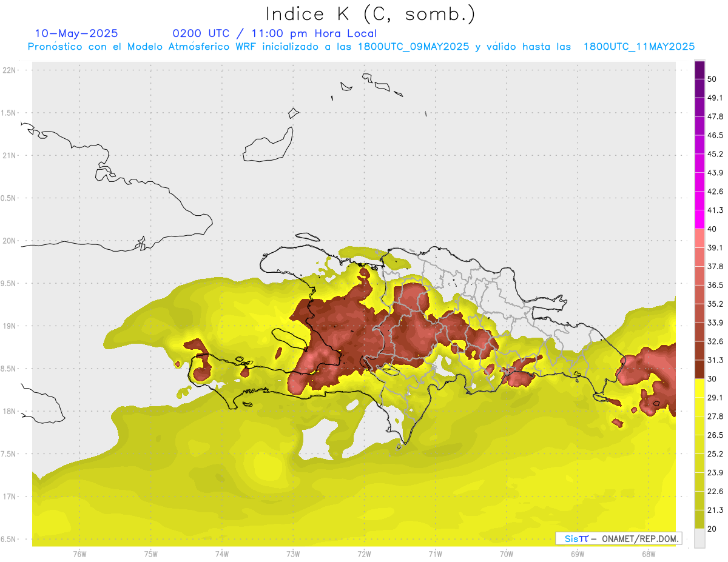
Task: Click the "75W" longitude label
Action: tap(151, 554)
